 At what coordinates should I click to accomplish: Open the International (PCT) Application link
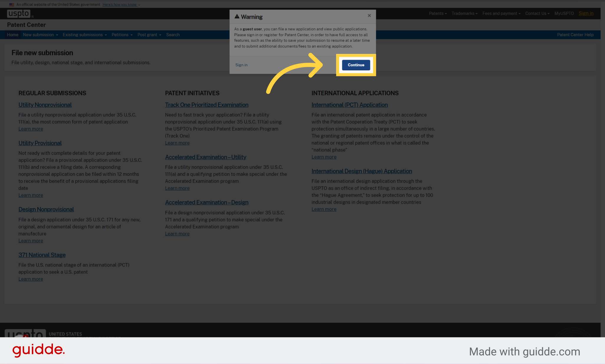(x=350, y=105)
